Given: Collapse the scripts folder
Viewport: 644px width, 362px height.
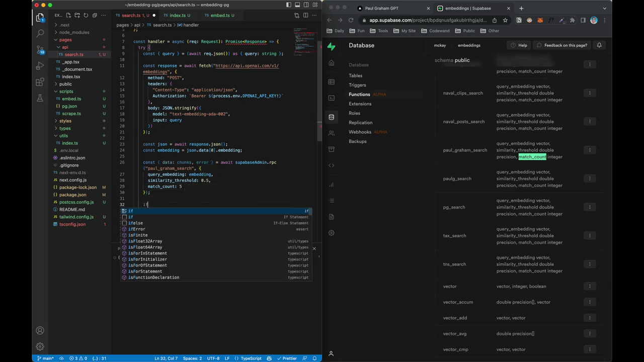Looking at the screenshot, I should [66, 92].
